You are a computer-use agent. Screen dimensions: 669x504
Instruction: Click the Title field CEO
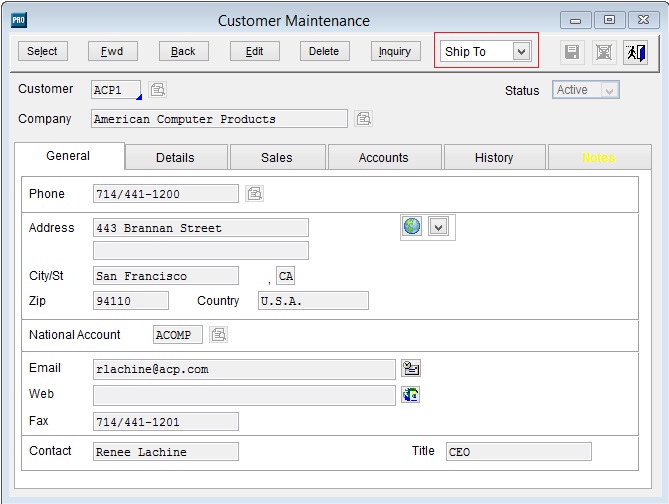pyautogui.click(x=519, y=452)
